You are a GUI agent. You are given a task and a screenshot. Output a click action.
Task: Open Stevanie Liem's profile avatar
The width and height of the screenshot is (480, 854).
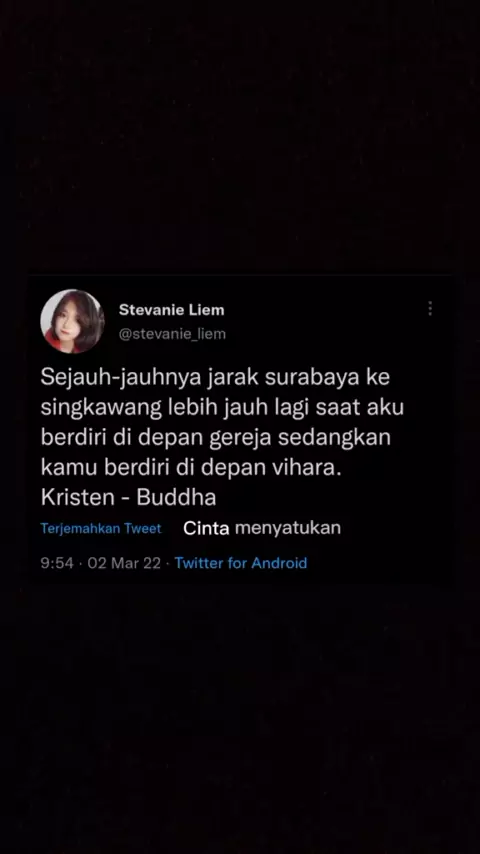pyautogui.click(x=72, y=321)
